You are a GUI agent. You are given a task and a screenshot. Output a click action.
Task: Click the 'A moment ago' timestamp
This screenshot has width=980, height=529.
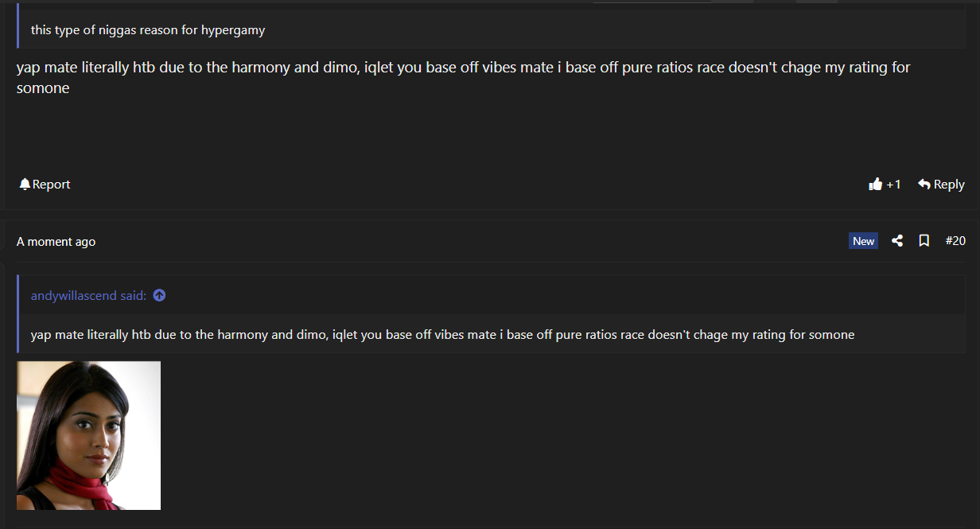click(x=56, y=242)
